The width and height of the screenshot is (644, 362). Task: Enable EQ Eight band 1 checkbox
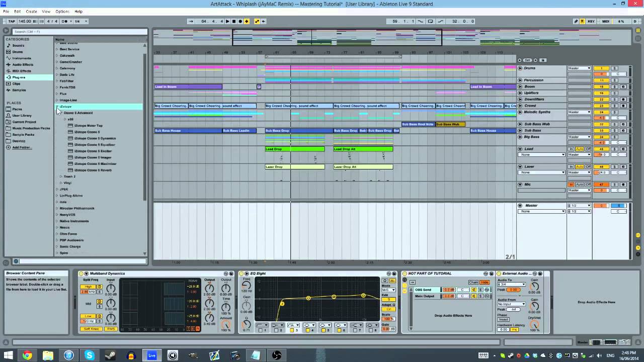pos(260,330)
